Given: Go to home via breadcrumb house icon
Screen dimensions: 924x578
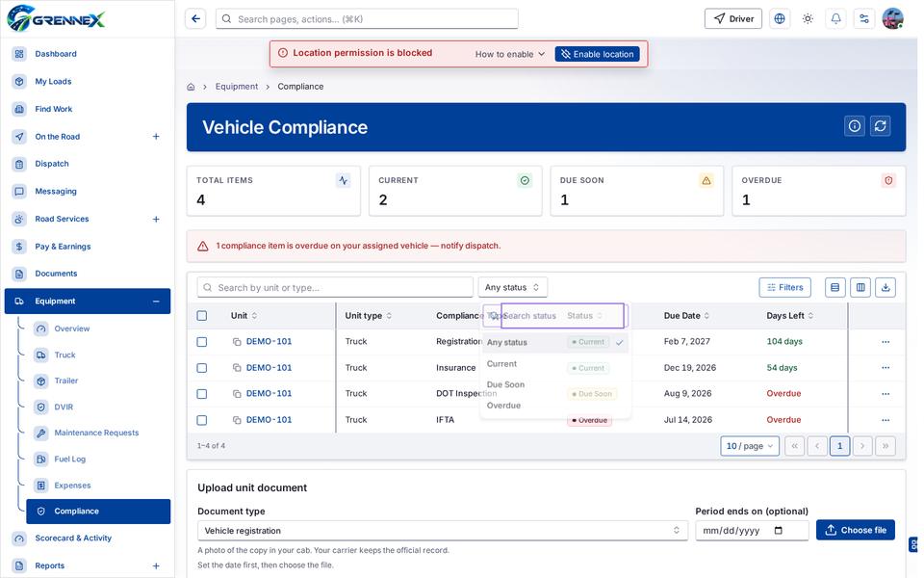Looking at the screenshot, I should pos(191,87).
